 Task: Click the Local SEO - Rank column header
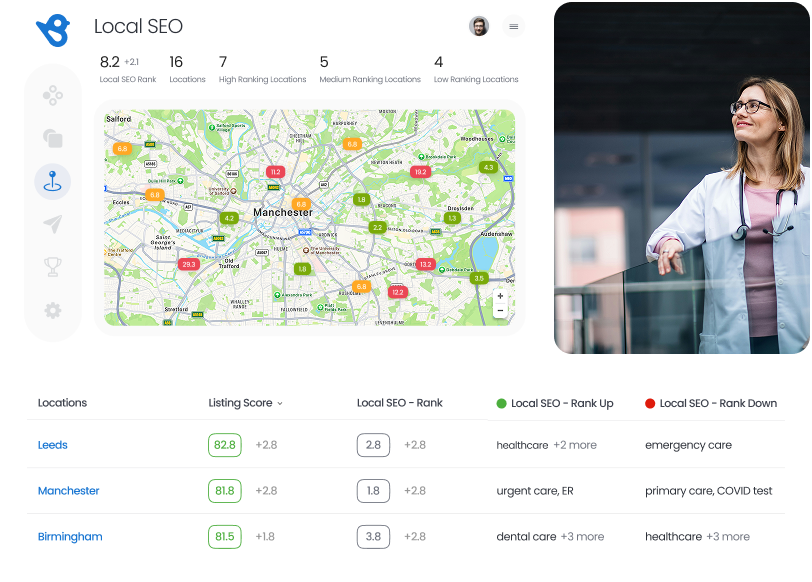[400, 403]
